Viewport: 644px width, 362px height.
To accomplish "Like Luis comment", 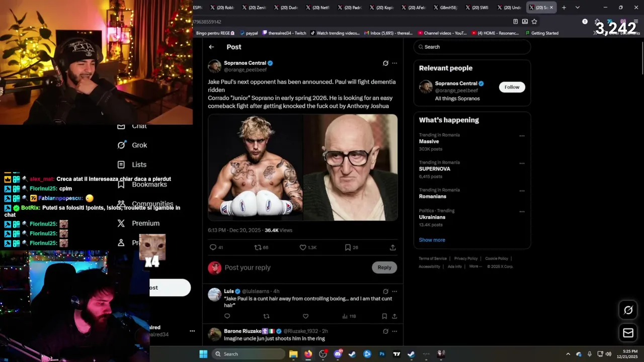I will (305, 316).
